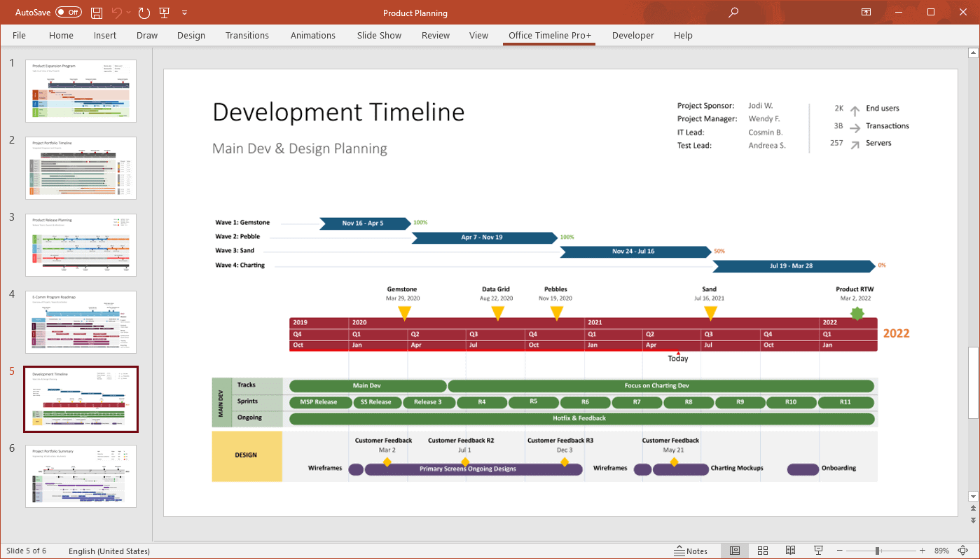The height and width of the screenshot is (559, 980).
Task: Click the Save icon in quick access toolbar
Action: 97,13
